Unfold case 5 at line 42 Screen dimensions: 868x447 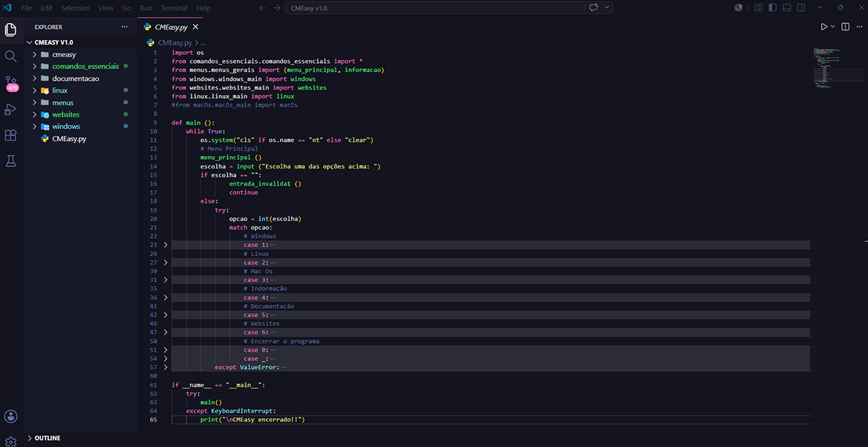pos(165,315)
